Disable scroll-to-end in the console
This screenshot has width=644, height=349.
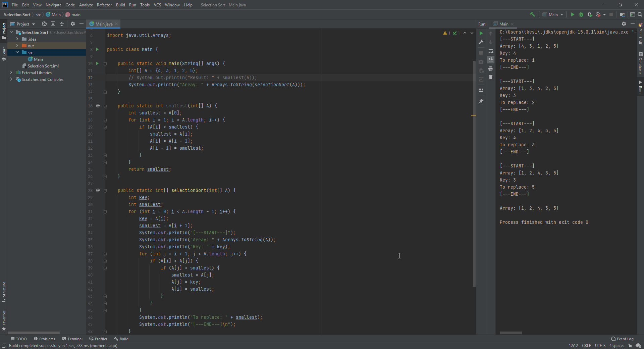(491, 60)
